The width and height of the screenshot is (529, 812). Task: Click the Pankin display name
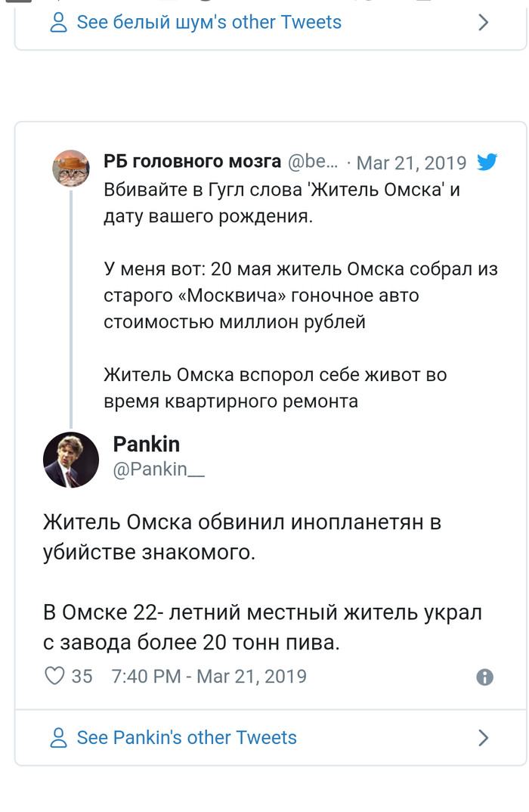coord(147,445)
